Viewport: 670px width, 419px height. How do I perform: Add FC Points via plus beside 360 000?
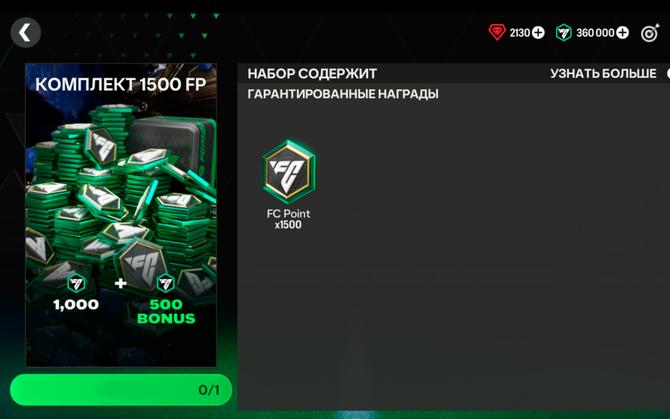click(x=622, y=33)
